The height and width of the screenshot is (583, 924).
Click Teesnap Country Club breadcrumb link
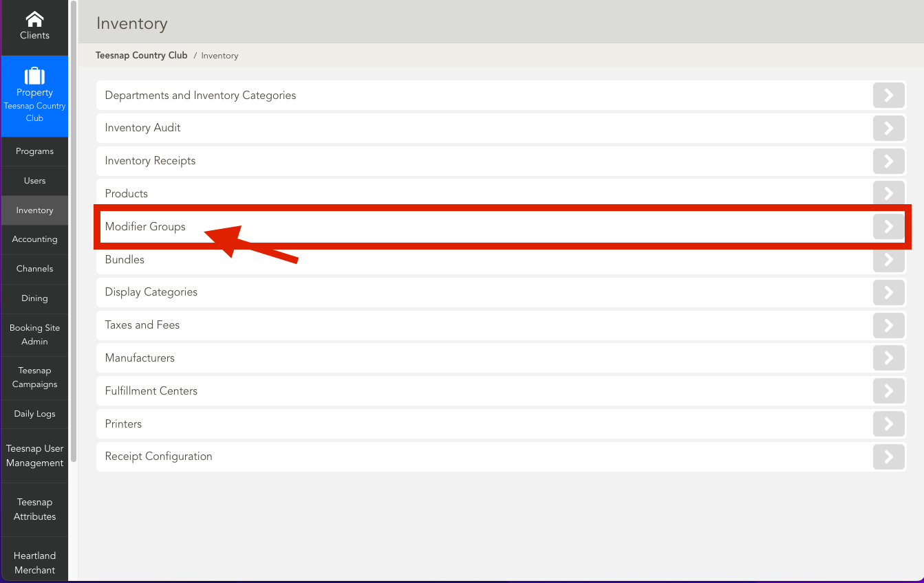(142, 56)
